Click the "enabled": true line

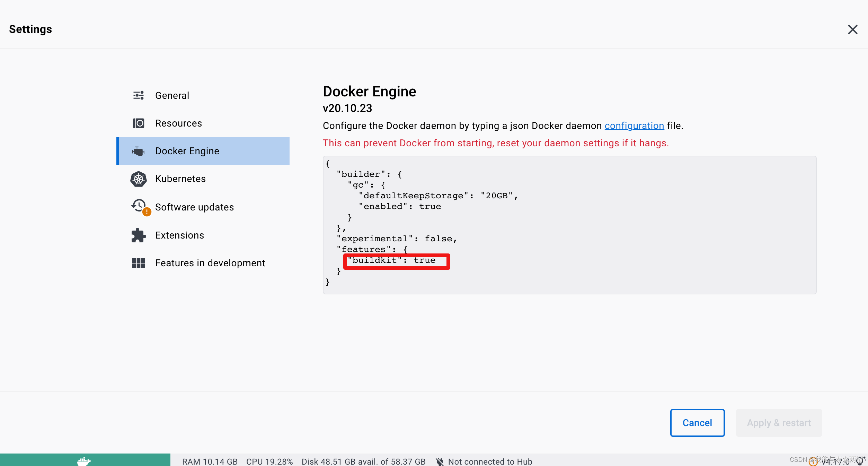(x=400, y=207)
